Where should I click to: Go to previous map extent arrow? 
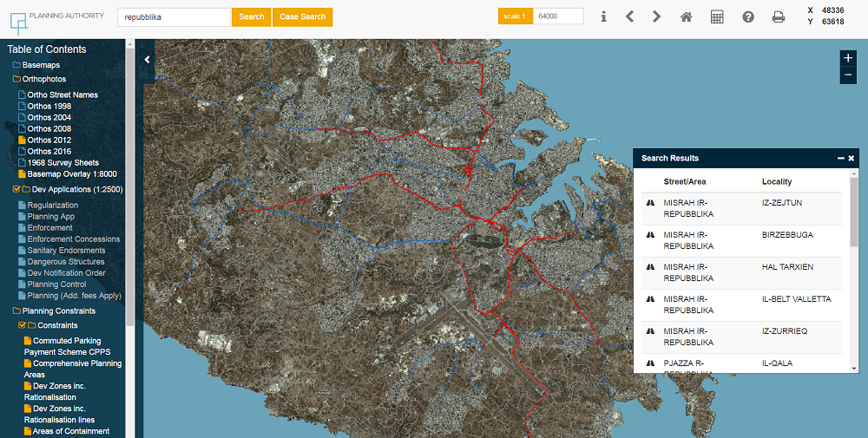[629, 16]
